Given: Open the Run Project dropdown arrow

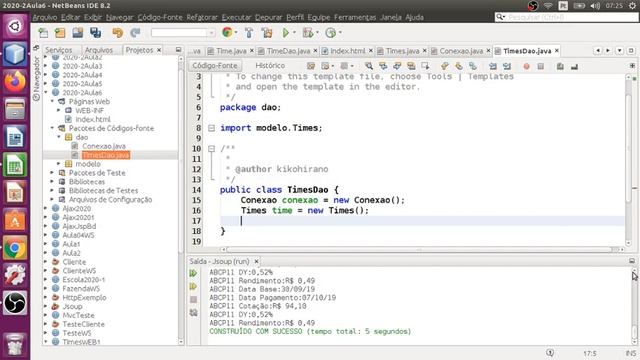Looking at the screenshot, I should [294, 33].
